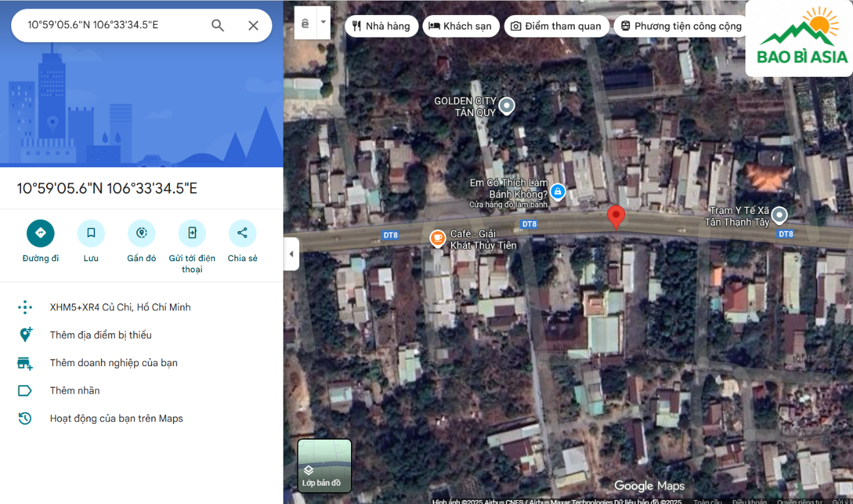853x504 pixels.
Task: Save location using Lưu bookmark icon
Action: click(91, 234)
